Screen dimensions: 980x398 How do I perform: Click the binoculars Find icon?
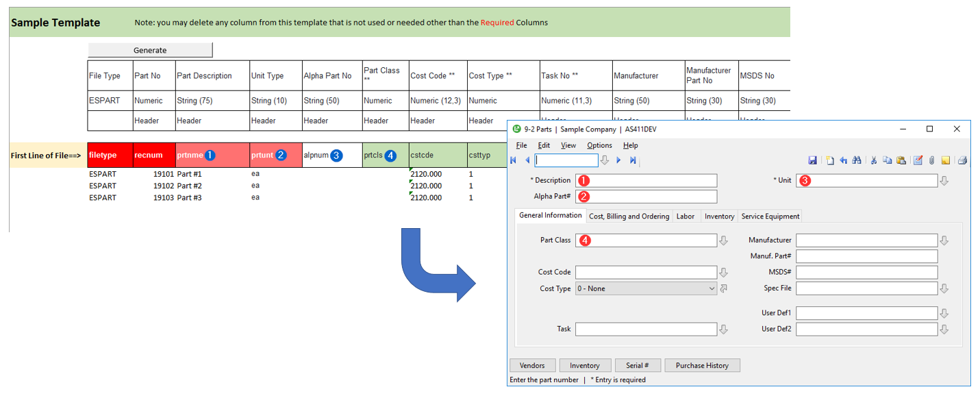[856, 160]
